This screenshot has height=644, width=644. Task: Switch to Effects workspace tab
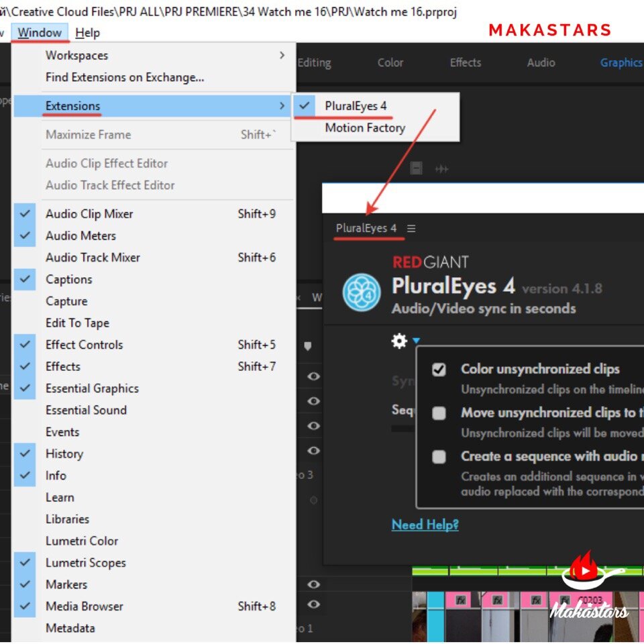466,63
